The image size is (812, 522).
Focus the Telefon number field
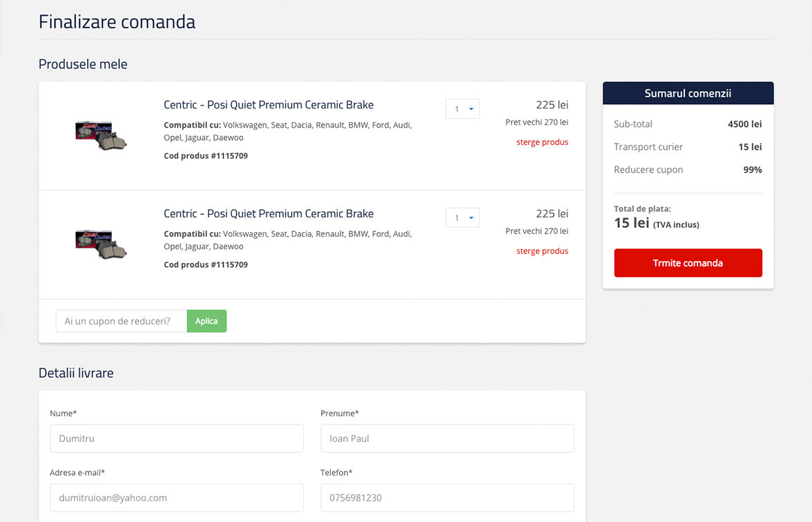(447, 498)
